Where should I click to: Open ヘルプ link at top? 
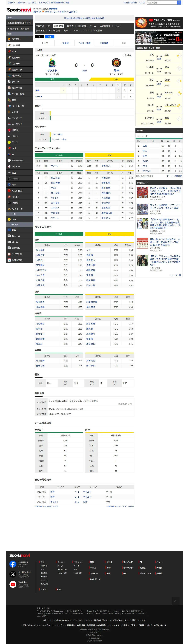[142, 3]
